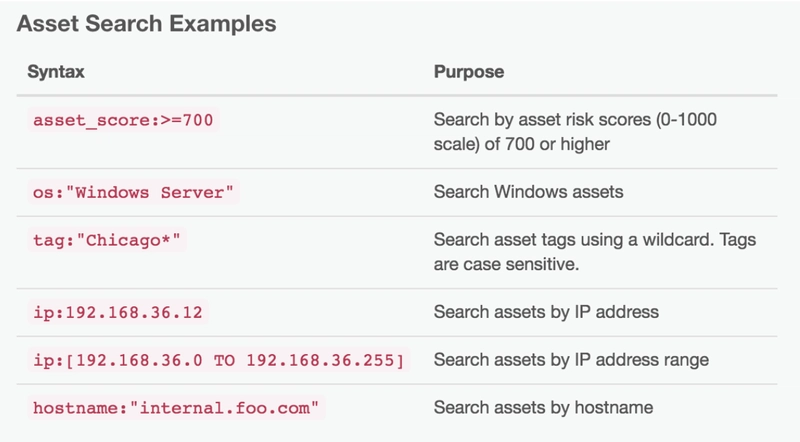Click the 'Tags are case sensitive' sentence
800x442 pixels.
tap(595, 252)
